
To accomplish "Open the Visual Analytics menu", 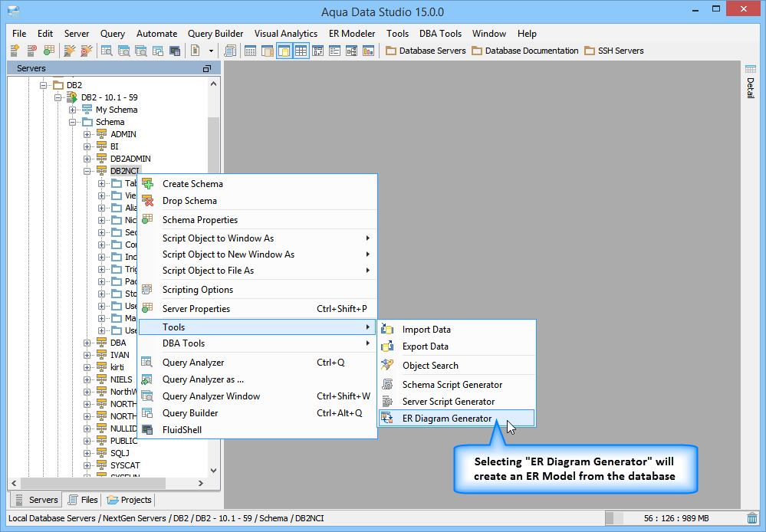I will (x=286, y=33).
